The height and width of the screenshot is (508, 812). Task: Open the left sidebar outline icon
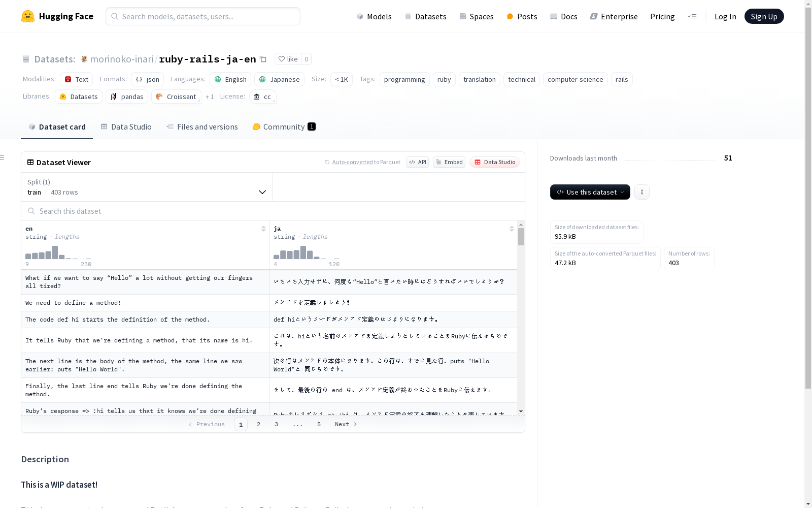pyautogui.click(x=3, y=157)
